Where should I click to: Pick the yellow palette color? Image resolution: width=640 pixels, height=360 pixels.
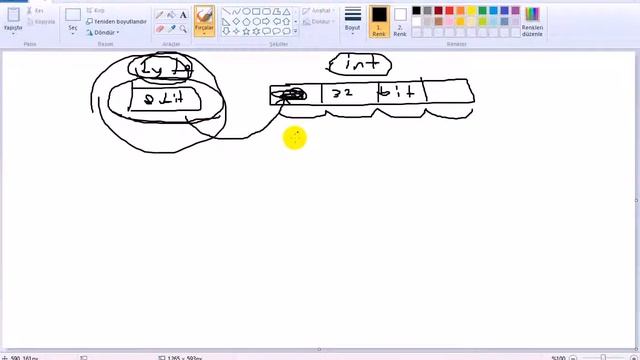click(472, 11)
